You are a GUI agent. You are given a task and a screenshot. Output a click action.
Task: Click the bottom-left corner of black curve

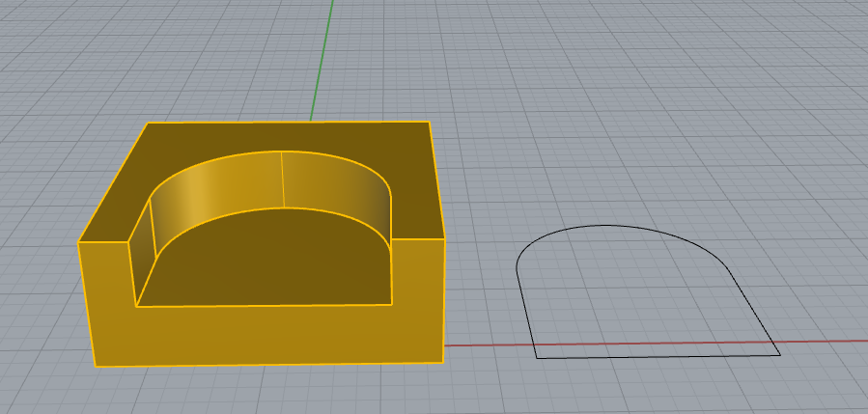(537, 357)
